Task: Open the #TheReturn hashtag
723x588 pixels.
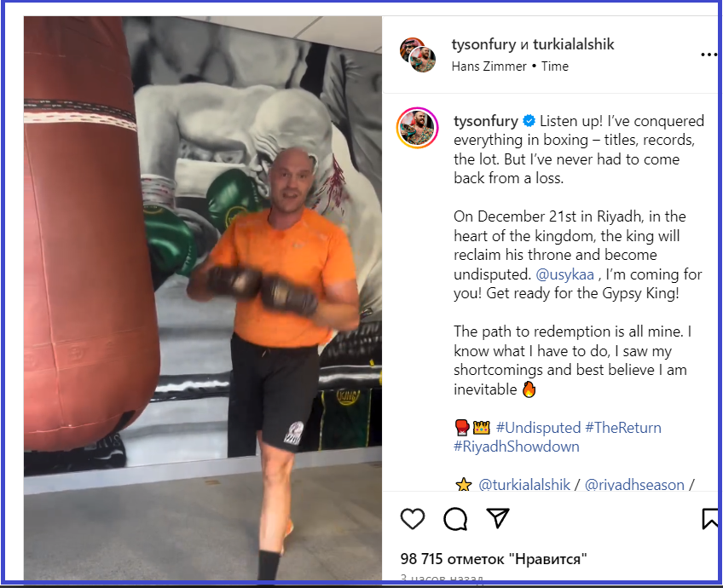Action: (623, 428)
